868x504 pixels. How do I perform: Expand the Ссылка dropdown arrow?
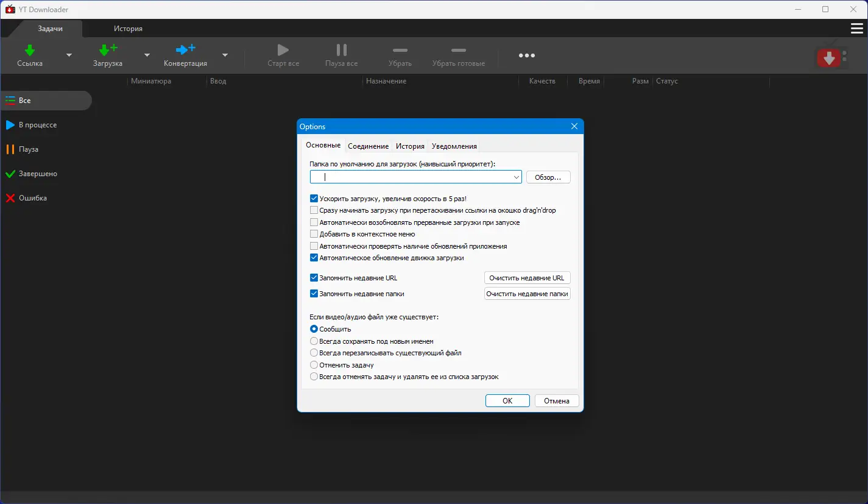(69, 55)
